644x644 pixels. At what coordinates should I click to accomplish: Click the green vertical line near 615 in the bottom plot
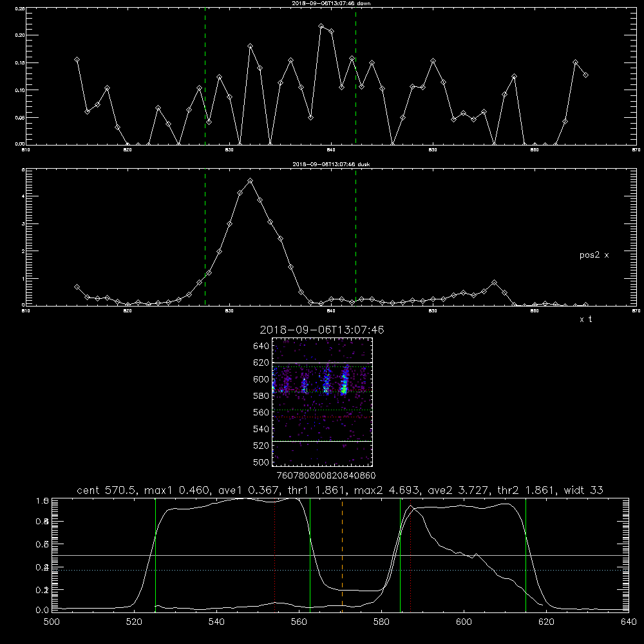pyautogui.click(x=526, y=555)
